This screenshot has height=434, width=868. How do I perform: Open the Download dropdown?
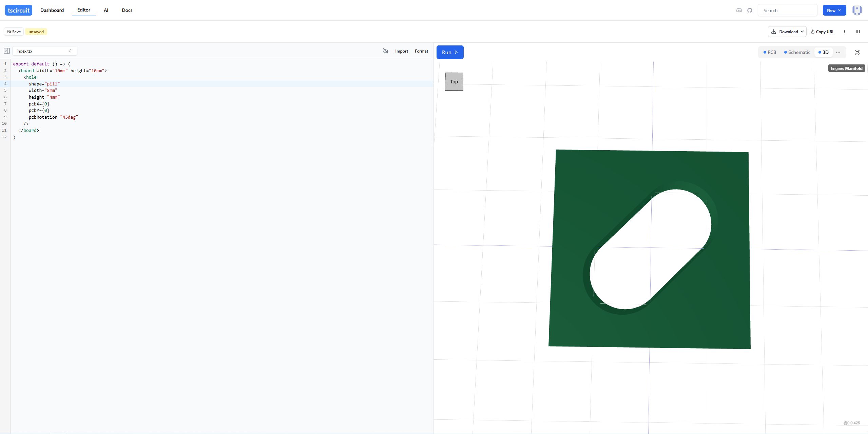(787, 32)
